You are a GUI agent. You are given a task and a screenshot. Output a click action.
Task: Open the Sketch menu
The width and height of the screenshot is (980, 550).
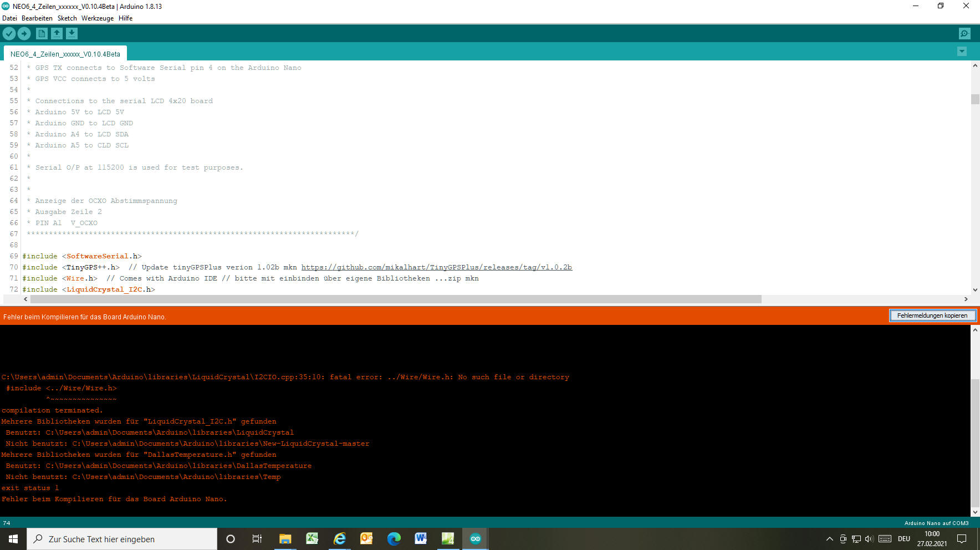67,18
